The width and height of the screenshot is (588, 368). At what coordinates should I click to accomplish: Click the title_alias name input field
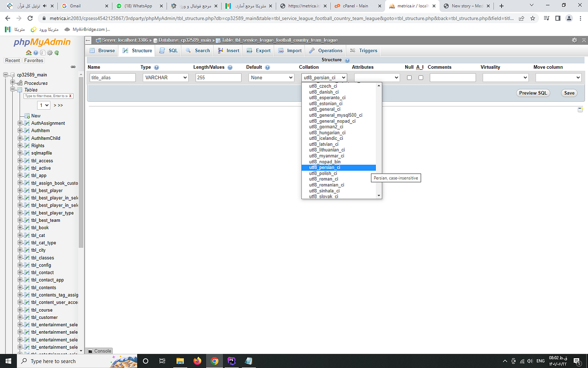point(112,77)
